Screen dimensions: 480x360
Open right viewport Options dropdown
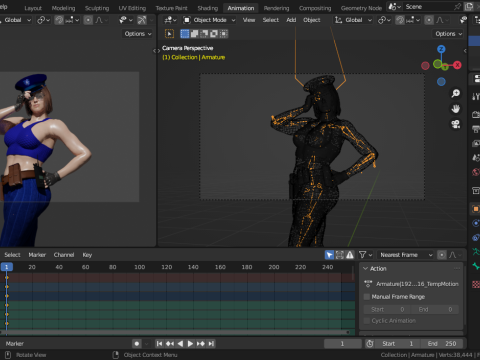coord(449,34)
